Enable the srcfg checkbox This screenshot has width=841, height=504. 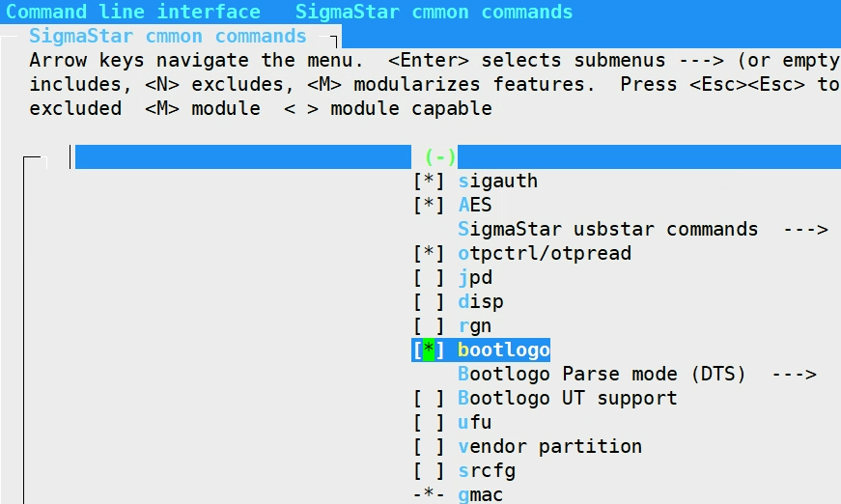(x=429, y=471)
